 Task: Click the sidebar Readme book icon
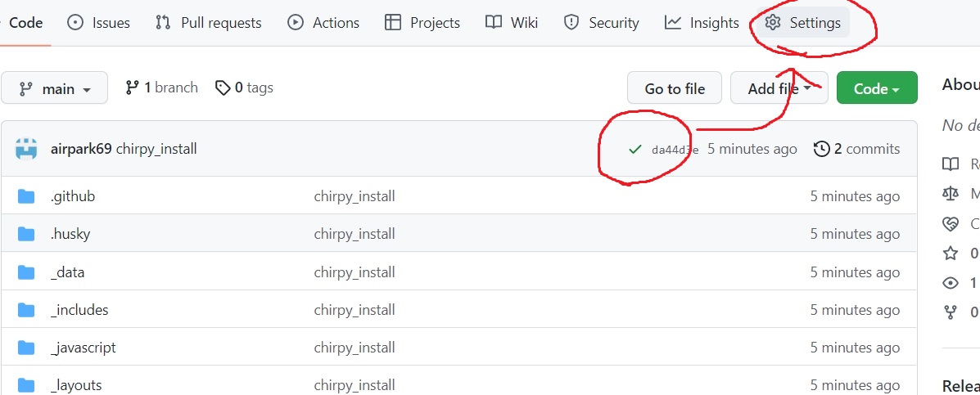pyautogui.click(x=951, y=164)
